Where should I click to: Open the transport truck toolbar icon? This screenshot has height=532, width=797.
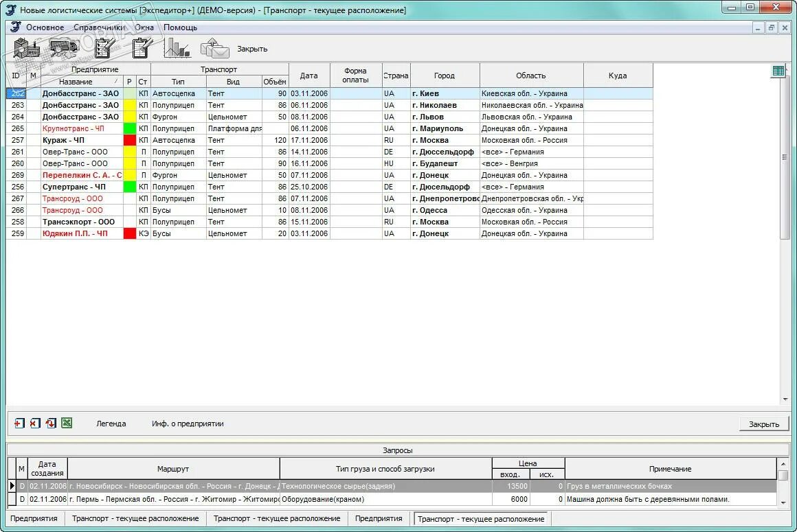coord(63,49)
